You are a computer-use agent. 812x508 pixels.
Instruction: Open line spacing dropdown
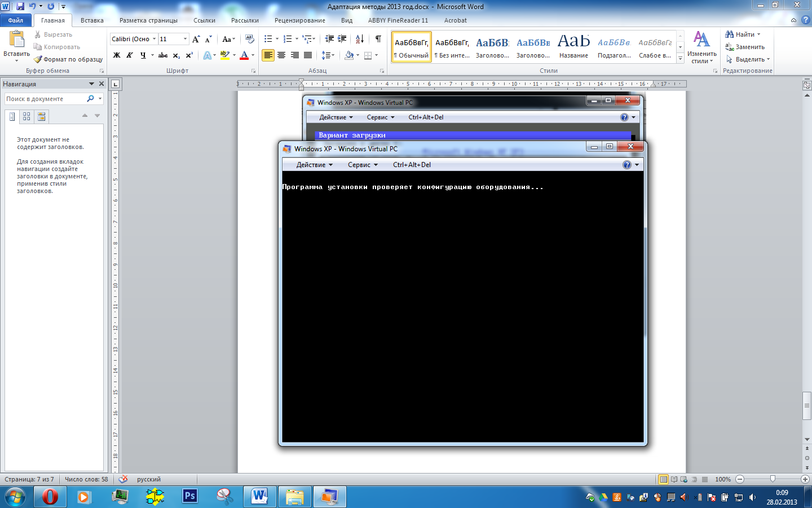(328, 55)
